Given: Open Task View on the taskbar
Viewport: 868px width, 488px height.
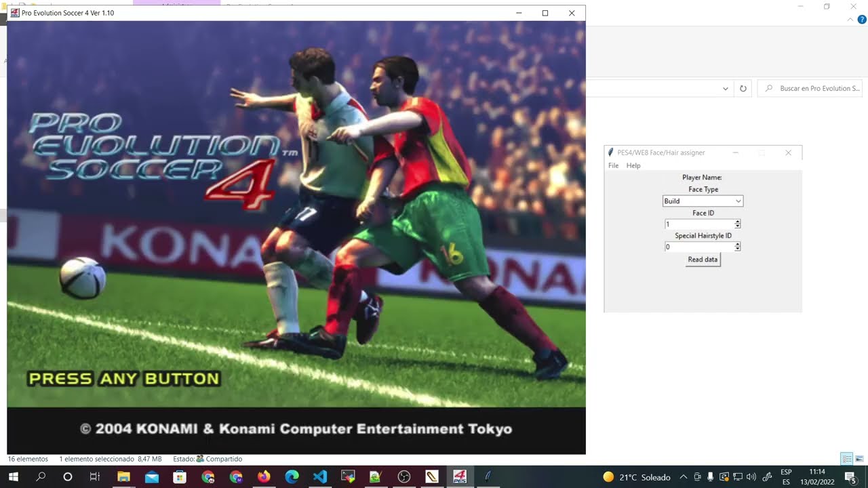Looking at the screenshot, I should tap(95, 476).
